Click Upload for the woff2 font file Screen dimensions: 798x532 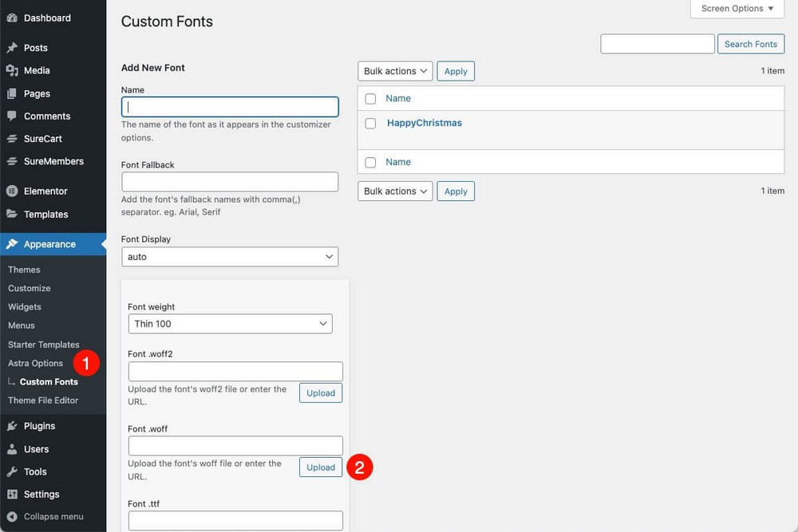(x=321, y=393)
